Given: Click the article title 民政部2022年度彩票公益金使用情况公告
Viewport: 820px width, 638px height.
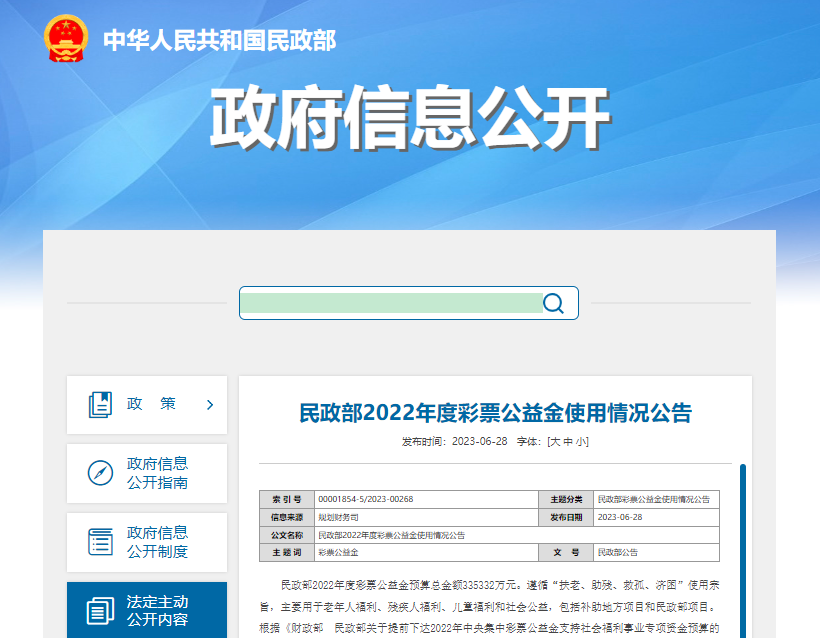Looking at the screenshot, I should tap(495, 413).
